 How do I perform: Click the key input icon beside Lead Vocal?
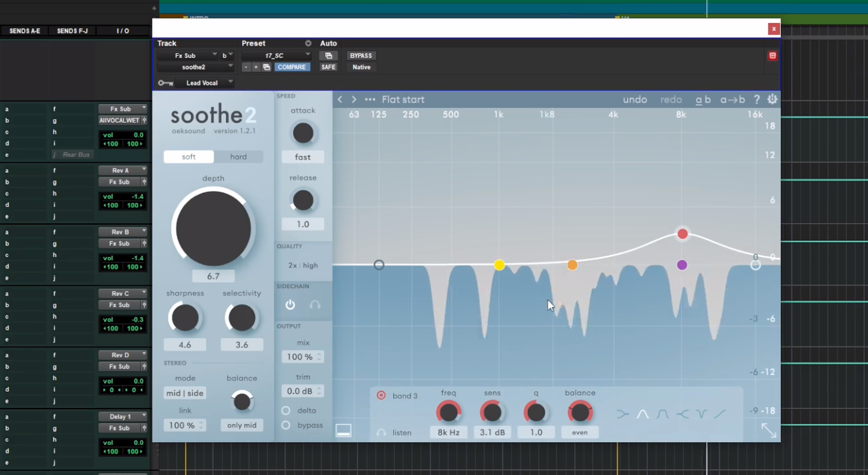[165, 83]
